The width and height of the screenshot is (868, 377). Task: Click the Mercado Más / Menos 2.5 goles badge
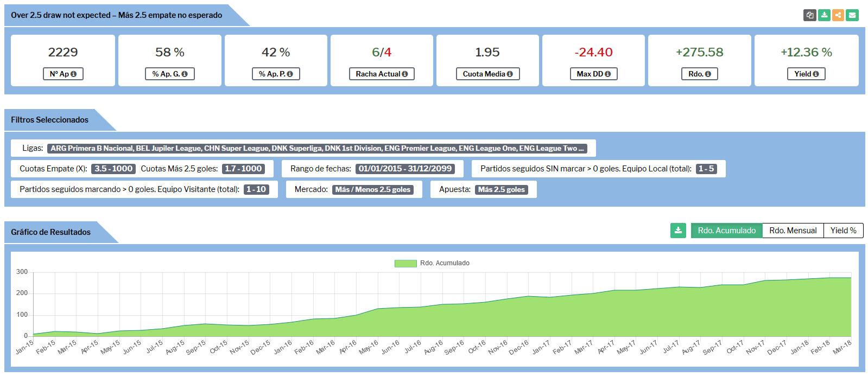pos(372,189)
